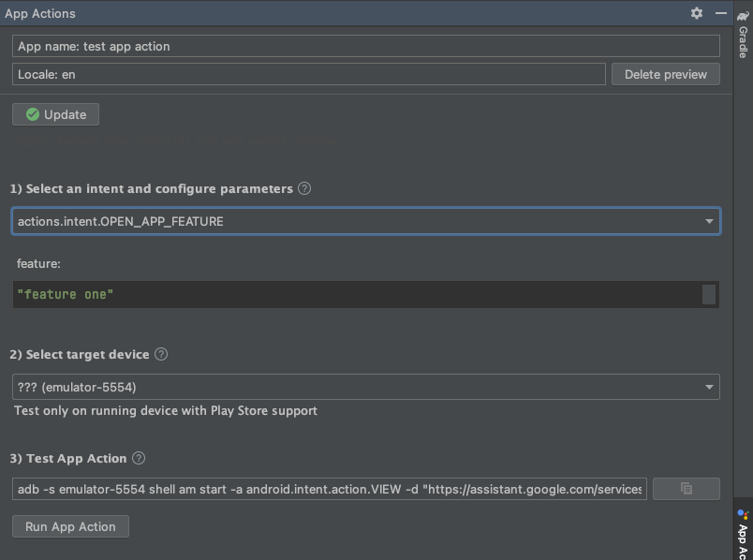Open the Gradle side tab
This screenshot has width=753, height=560.
pyautogui.click(x=743, y=34)
